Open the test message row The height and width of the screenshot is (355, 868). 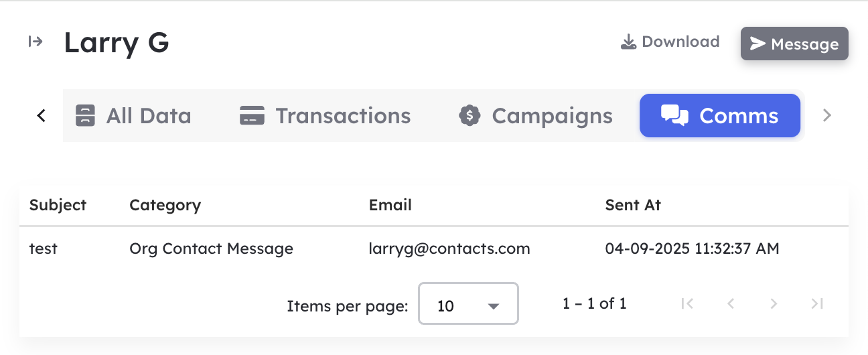click(434, 248)
